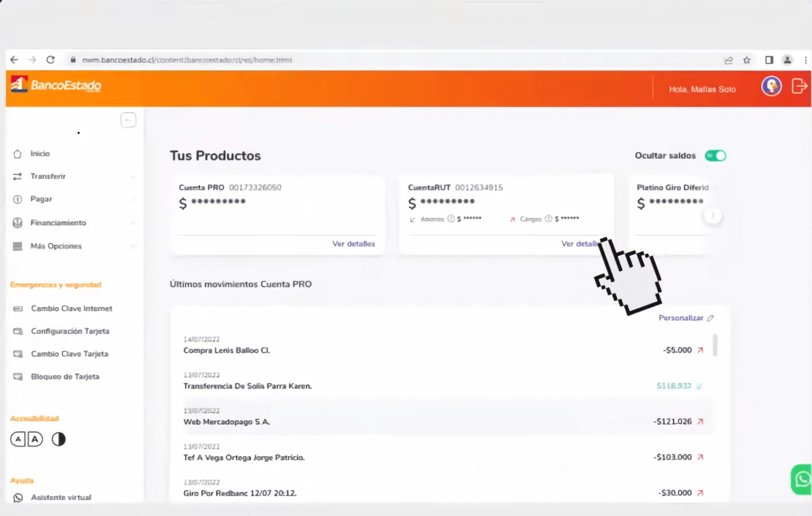Collapse the sidebar with the arrow button

[x=128, y=120]
